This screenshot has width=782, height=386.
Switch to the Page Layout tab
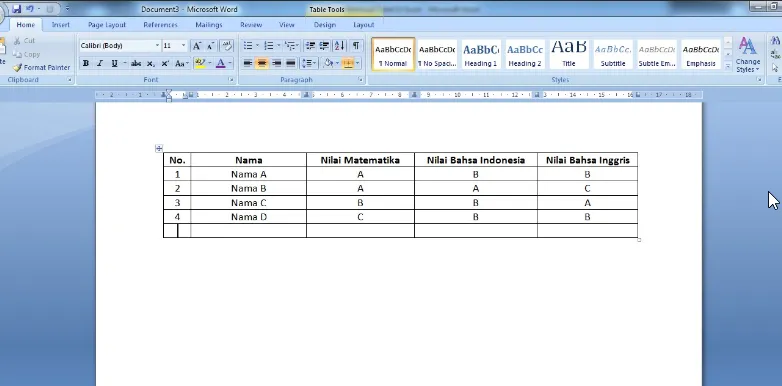click(107, 24)
